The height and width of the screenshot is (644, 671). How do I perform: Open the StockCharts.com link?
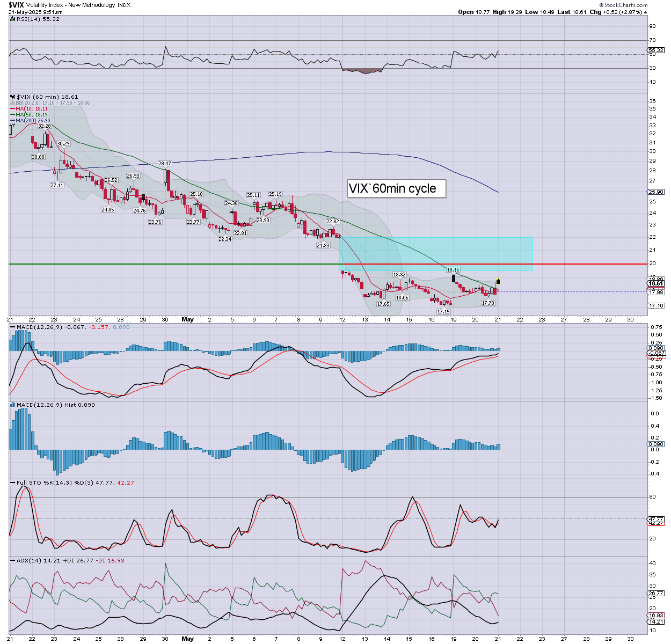click(626, 5)
